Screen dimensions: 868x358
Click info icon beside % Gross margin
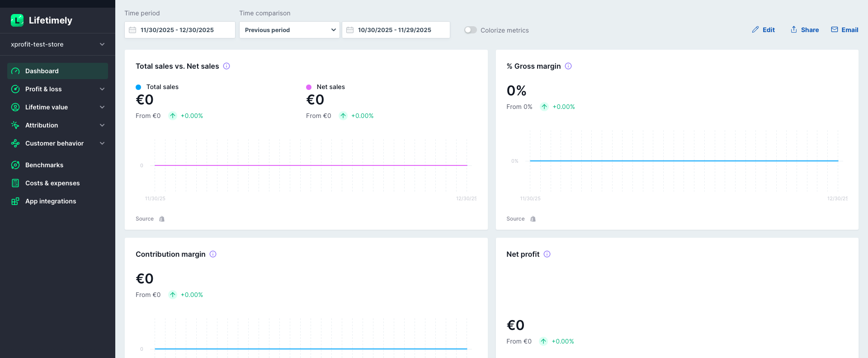coord(568,66)
